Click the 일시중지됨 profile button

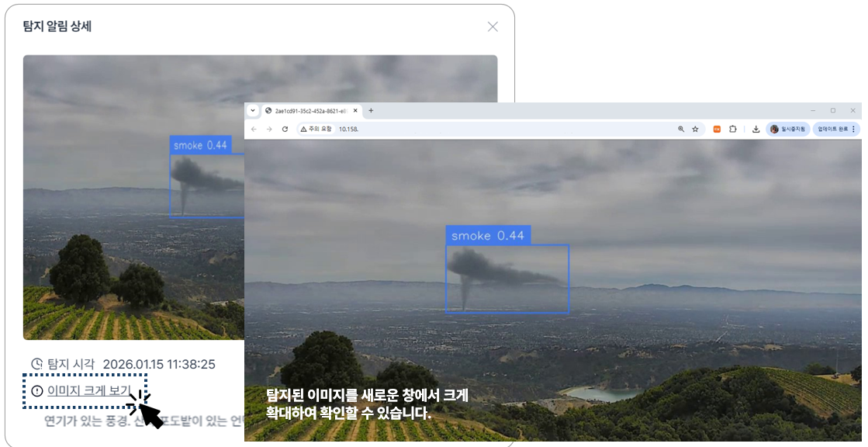pyautogui.click(x=788, y=129)
